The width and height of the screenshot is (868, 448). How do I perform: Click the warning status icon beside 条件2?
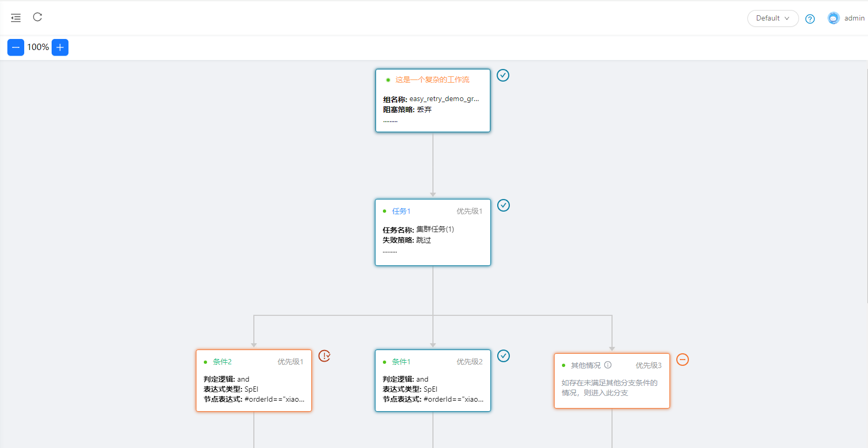coord(324,356)
